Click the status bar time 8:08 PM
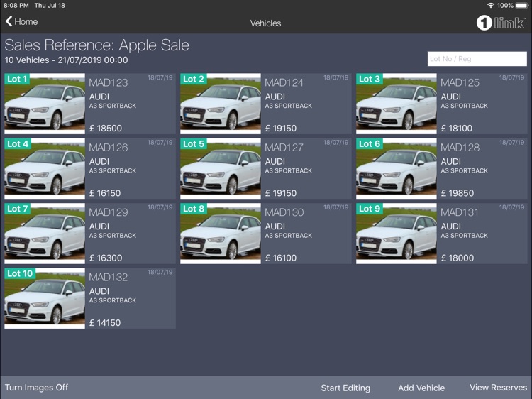Image resolution: width=532 pixels, height=399 pixels. pos(16,5)
